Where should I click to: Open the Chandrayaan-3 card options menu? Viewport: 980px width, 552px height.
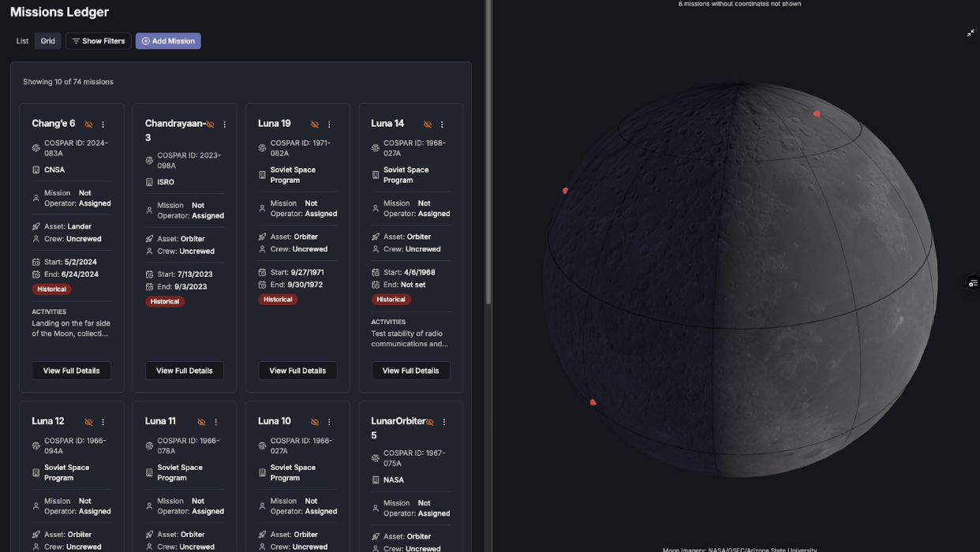(224, 125)
